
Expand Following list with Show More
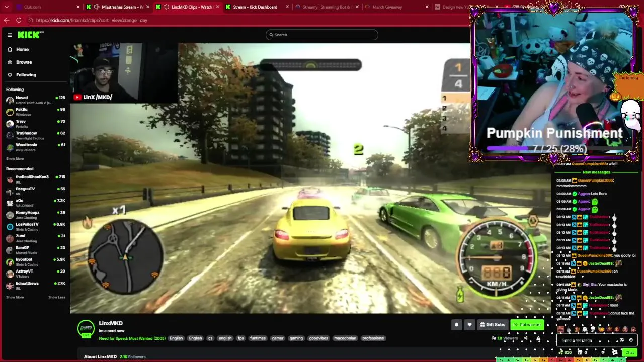[x=15, y=158]
